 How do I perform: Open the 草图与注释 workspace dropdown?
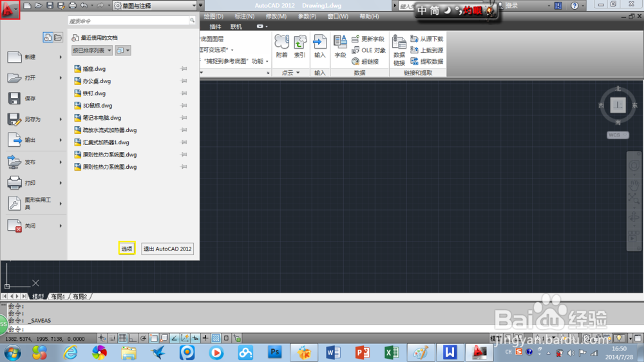155,5
